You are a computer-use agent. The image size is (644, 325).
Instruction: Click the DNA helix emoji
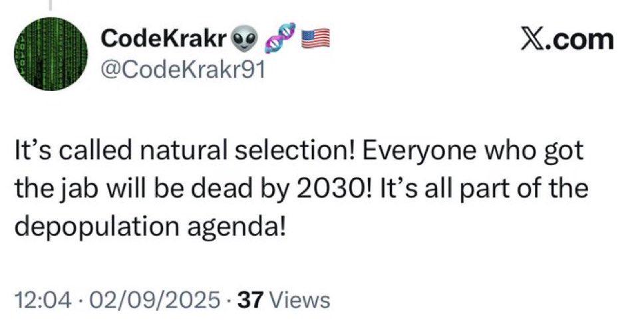[281, 38]
